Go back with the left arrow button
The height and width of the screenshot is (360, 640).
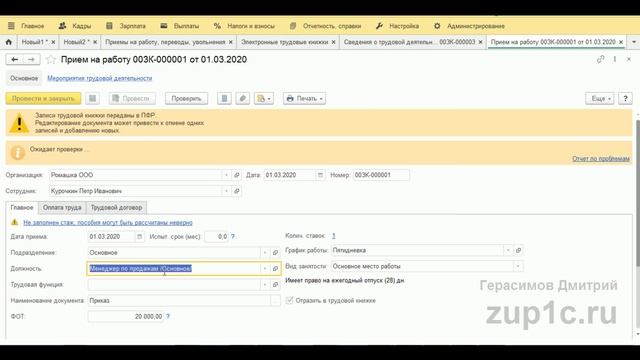pos(15,60)
